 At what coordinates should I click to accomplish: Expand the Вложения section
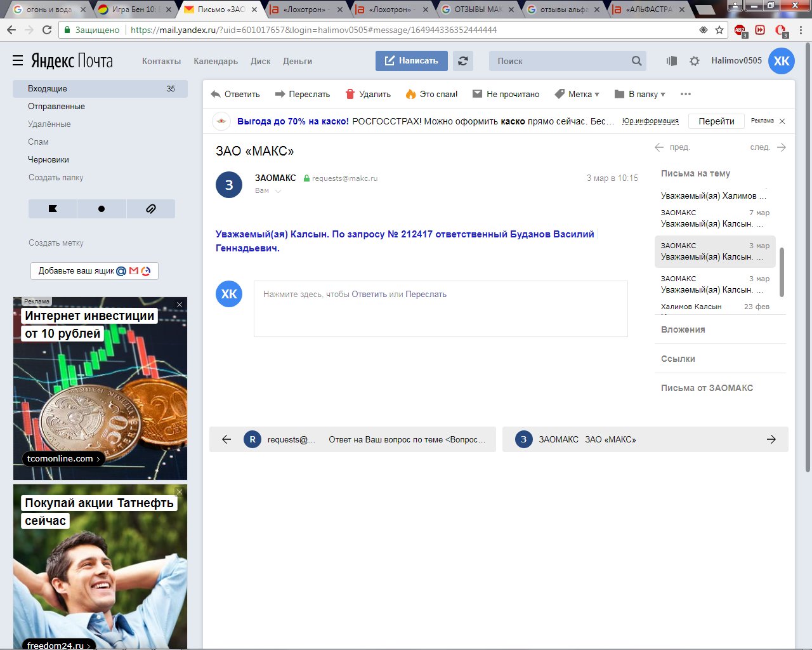(683, 329)
